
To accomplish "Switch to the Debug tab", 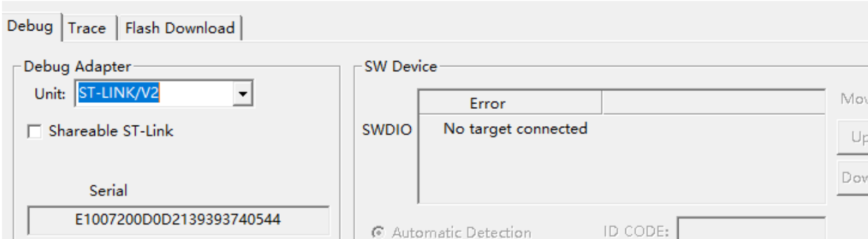I will point(30,27).
